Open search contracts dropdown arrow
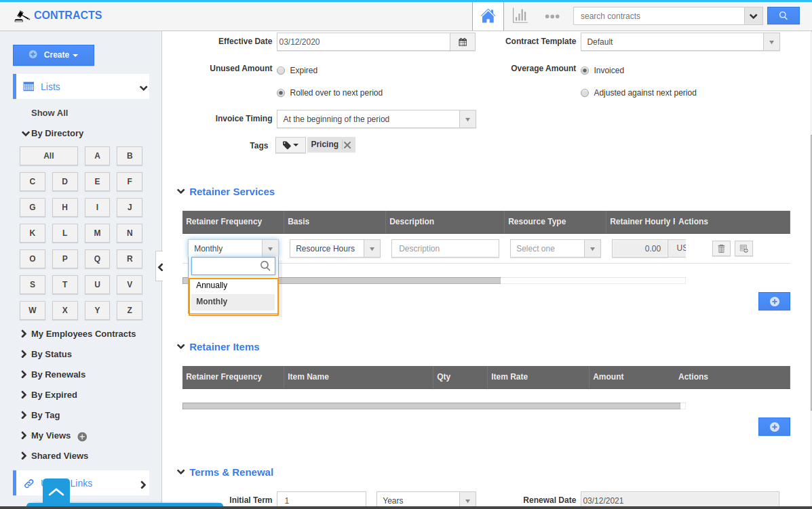 (x=753, y=16)
